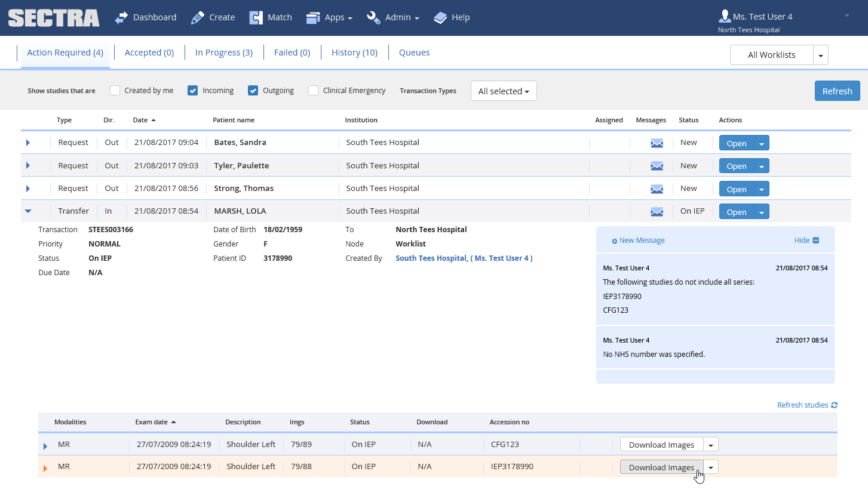Disable the Incoming checkbox
Viewport: 868px width, 490px height.
coord(192,90)
